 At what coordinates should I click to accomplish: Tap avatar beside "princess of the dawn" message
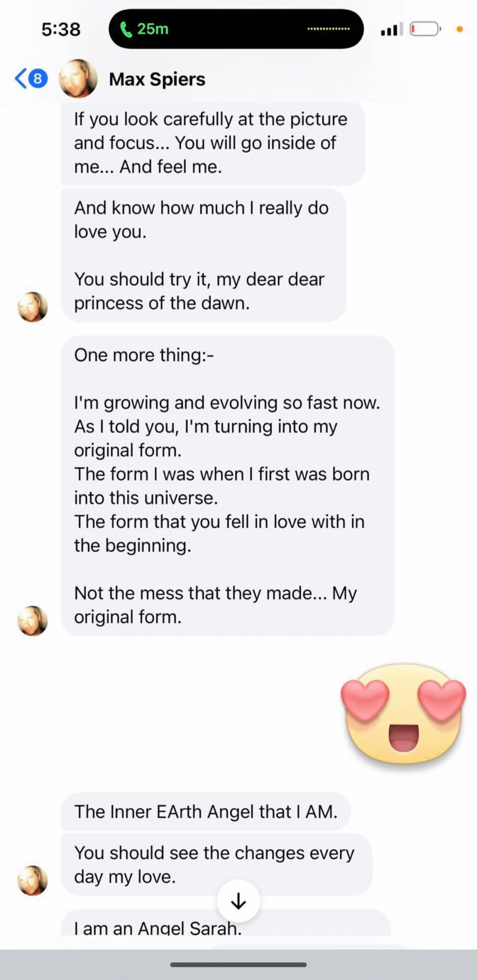[x=33, y=307]
